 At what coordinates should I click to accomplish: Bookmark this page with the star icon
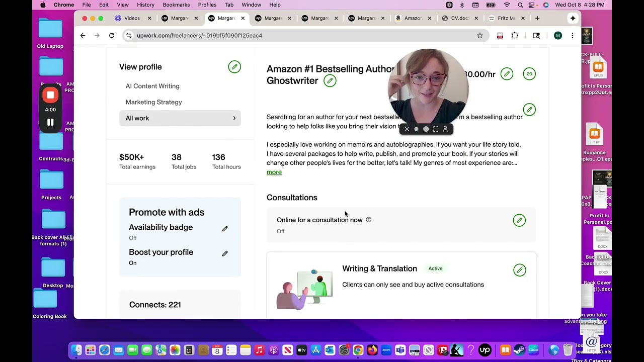point(480,36)
